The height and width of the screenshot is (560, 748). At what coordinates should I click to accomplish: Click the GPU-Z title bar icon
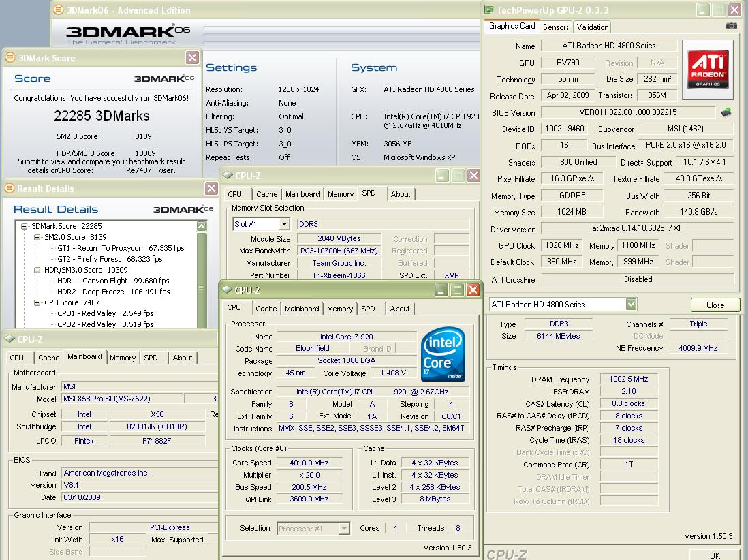click(489, 10)
